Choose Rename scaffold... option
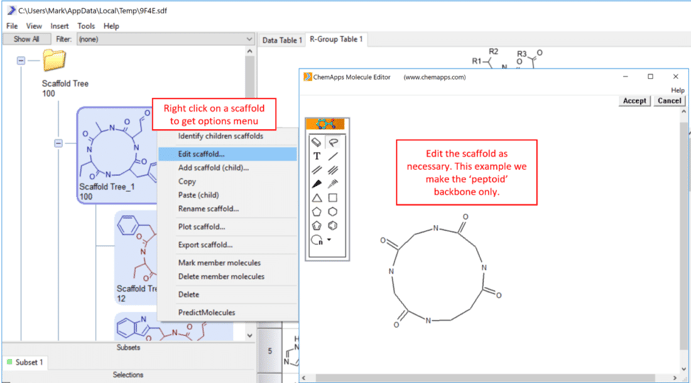 [227, 208]
